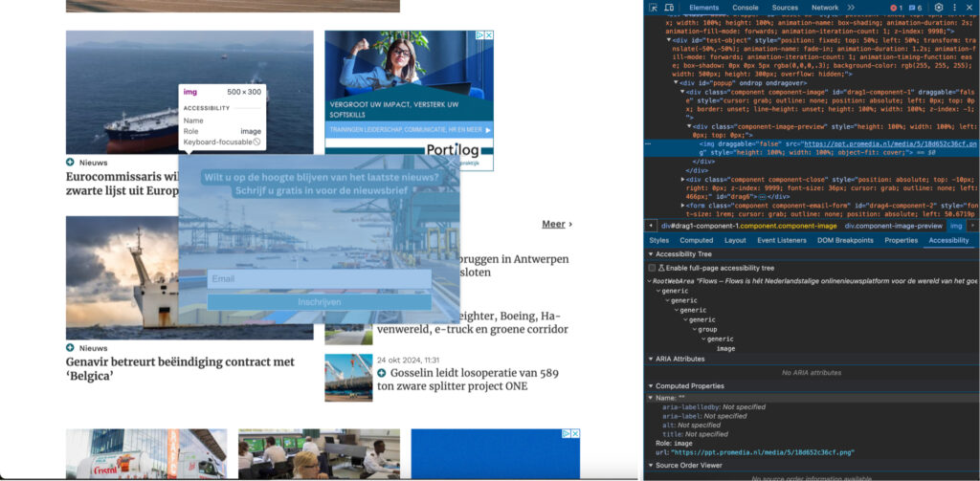Click AdChoices icon on bottom blue ad
980x481 pixels.
pyautogui.click(x=567, y=433)
